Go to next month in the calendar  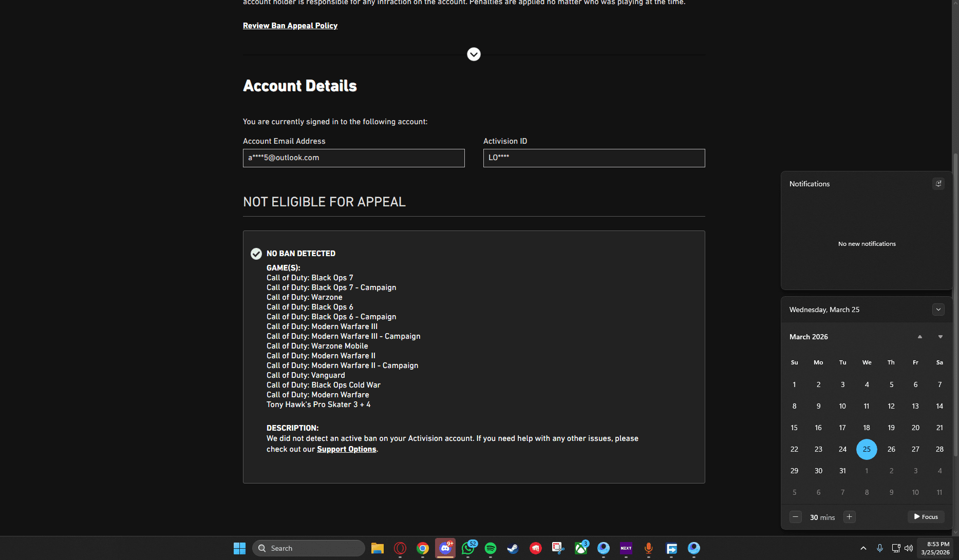pyautogui.click(x=940, y=337)
